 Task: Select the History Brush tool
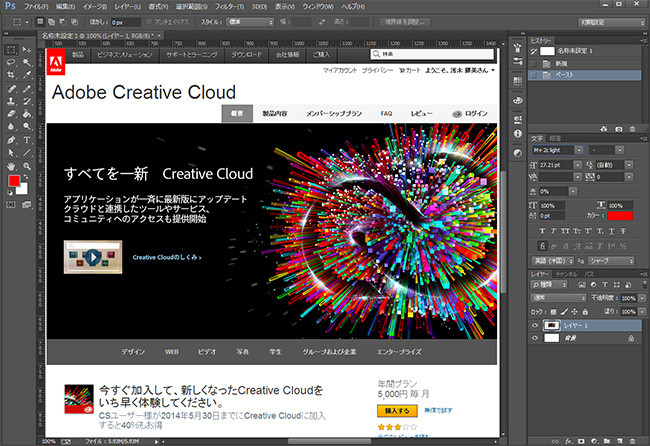click(x=27, y=101)
